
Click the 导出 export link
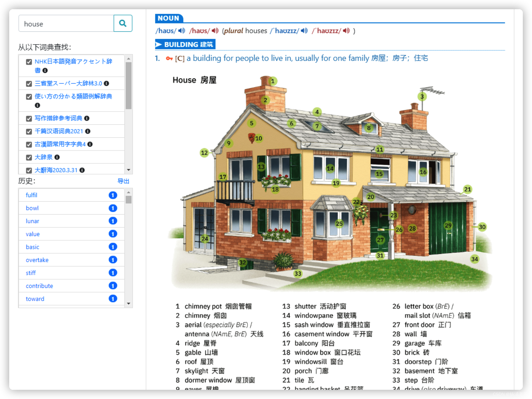(123, 181)
